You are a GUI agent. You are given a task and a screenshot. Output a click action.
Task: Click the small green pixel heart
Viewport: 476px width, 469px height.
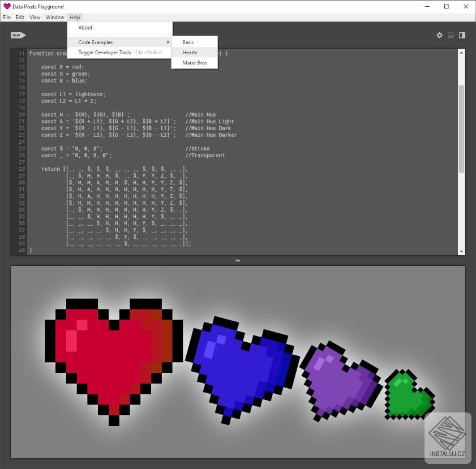coord(409,394)
